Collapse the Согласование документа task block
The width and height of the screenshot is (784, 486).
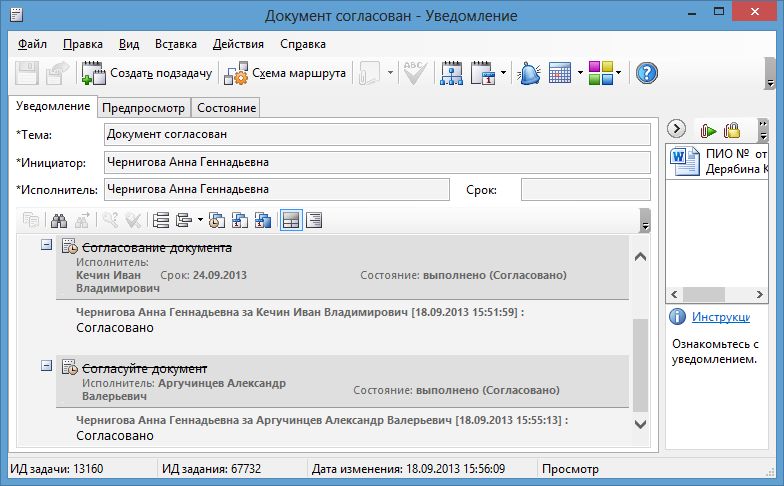point(46,246)
